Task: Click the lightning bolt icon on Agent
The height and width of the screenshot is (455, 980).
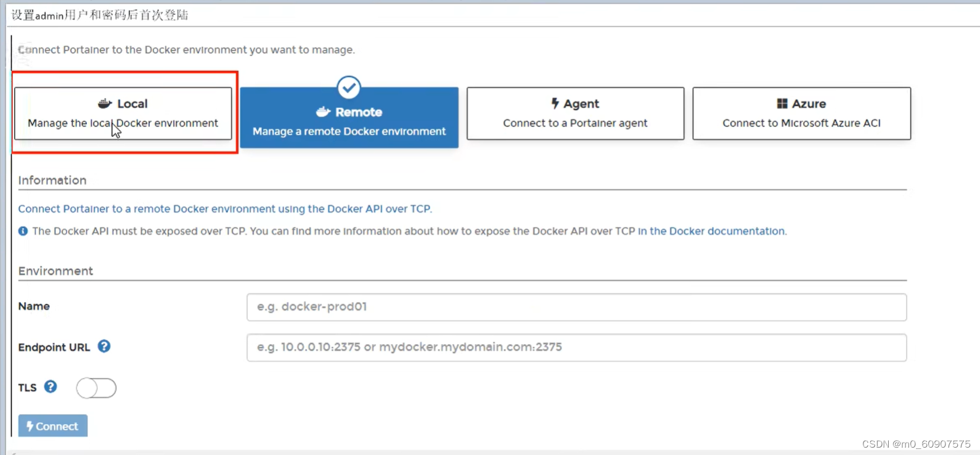Action: (x=555, y=104)
